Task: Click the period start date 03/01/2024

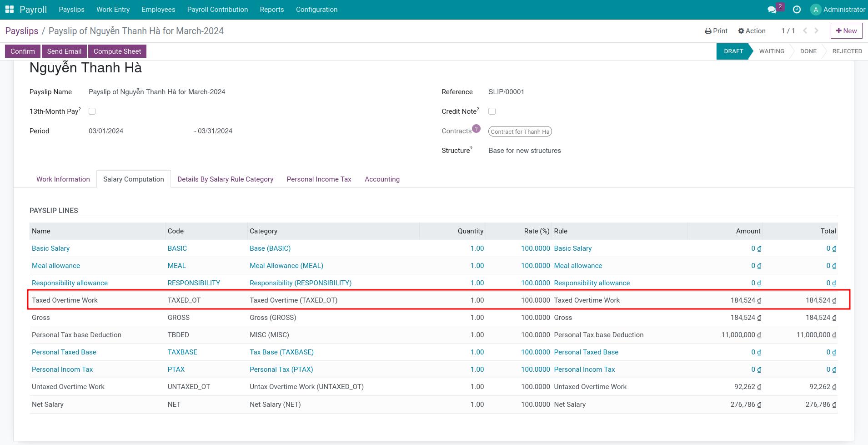Action: (106, 131)
